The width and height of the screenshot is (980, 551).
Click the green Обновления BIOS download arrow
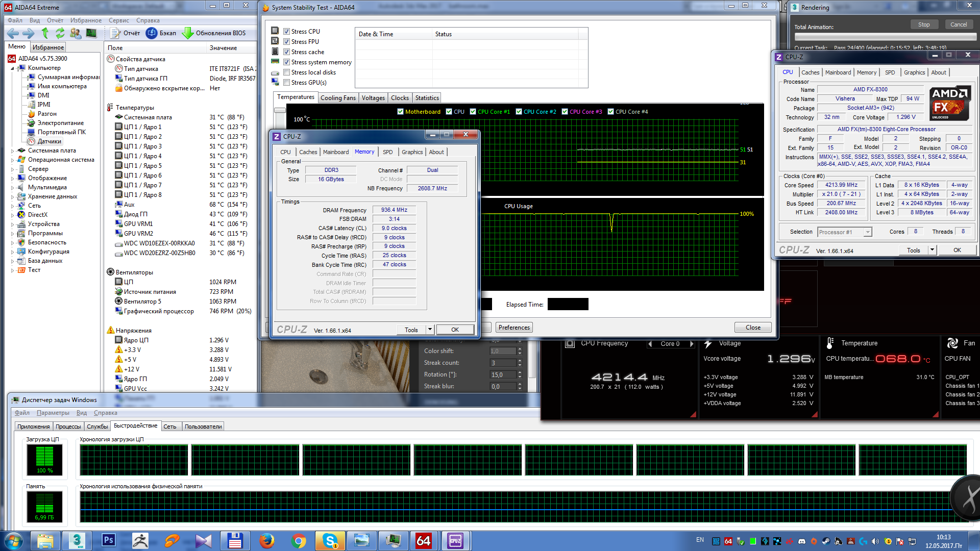pyautogui.click(x=188, y=33)
